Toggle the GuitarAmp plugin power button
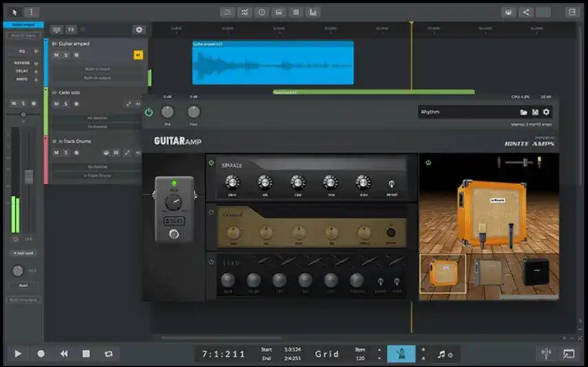The width and height of the screenshot is (588, 367). [149, 112]
